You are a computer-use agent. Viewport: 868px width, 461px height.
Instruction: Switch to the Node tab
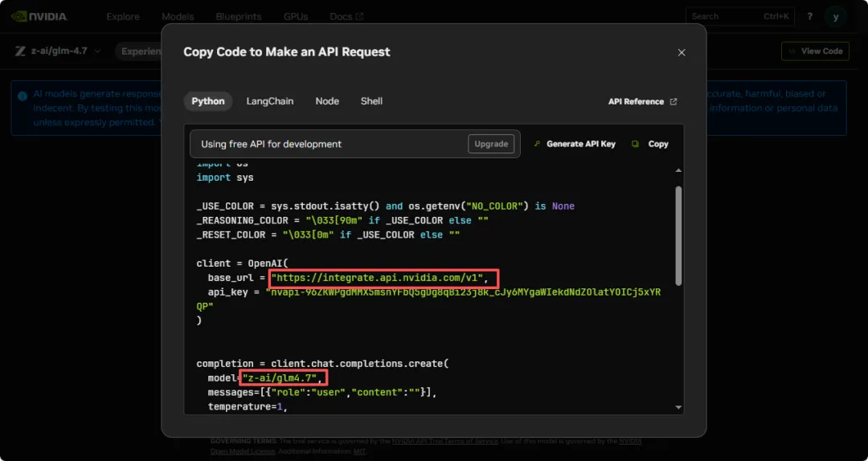pyautogui.click(x=327, y=101)
